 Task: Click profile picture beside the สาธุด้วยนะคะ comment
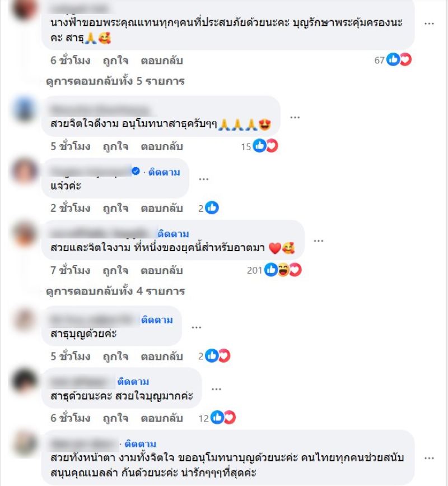[25, 381]
